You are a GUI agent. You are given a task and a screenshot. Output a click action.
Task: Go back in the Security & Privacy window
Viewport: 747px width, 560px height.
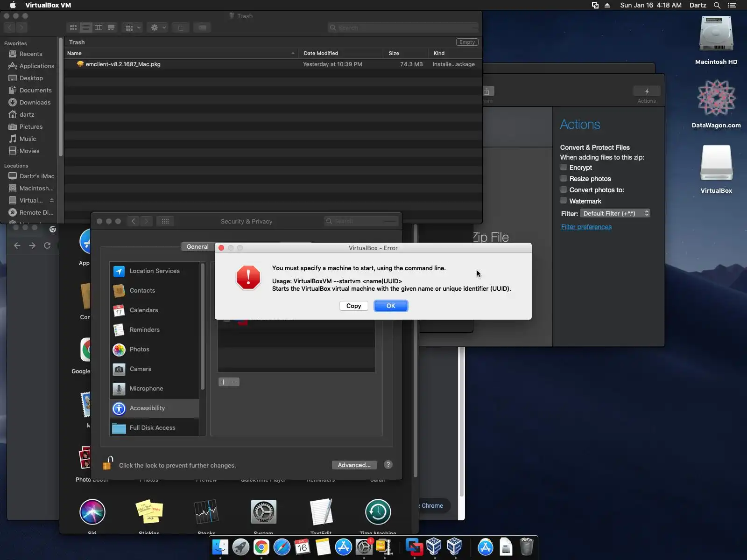134,221
